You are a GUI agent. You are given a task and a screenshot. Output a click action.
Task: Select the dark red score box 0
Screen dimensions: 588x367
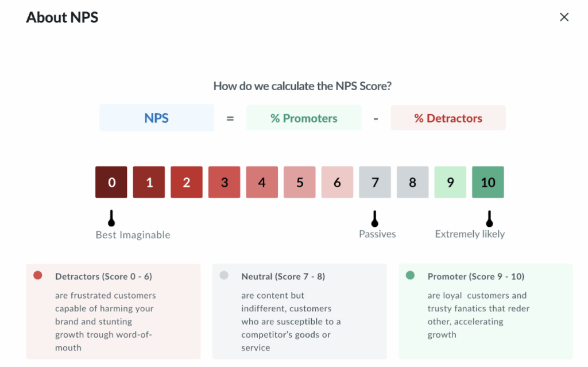point(111,182)
